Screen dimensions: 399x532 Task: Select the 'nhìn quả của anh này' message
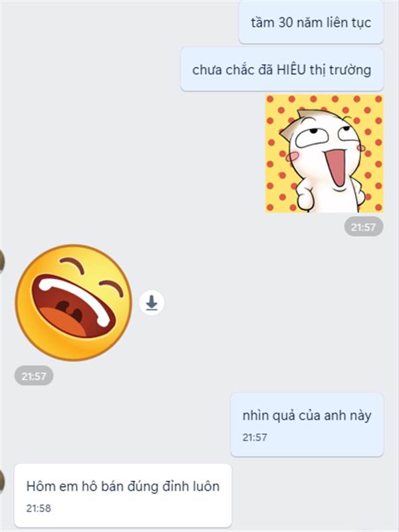pos(307,425)
